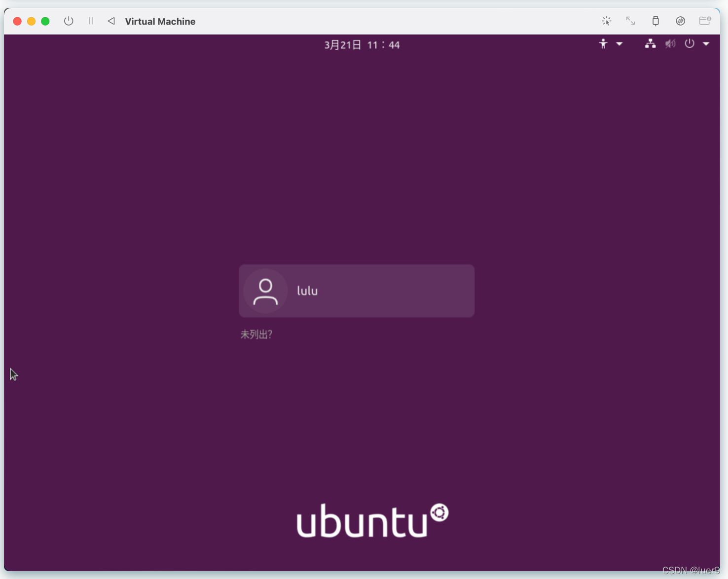Open Ubuntu accessibility menu icon
728x579 pixels.
point(603,44)
